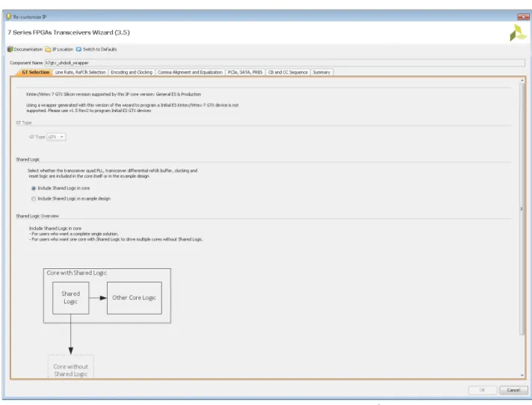Open the CB and CC Sequence tab
The width and height of the screenshot is (532, 405).
[288, 72]
